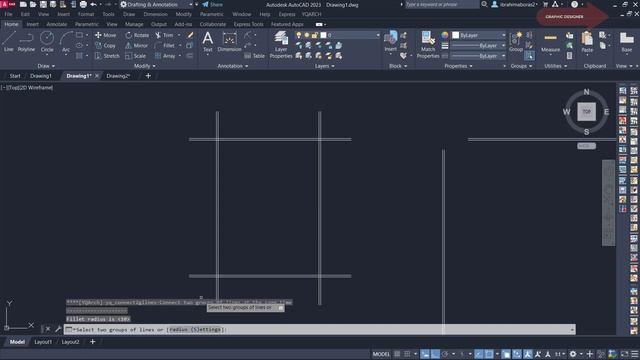Viewport: 640px width, 360px height.
Task: Click the new drawing tab plus button
Action: click(x=148, y=76)
